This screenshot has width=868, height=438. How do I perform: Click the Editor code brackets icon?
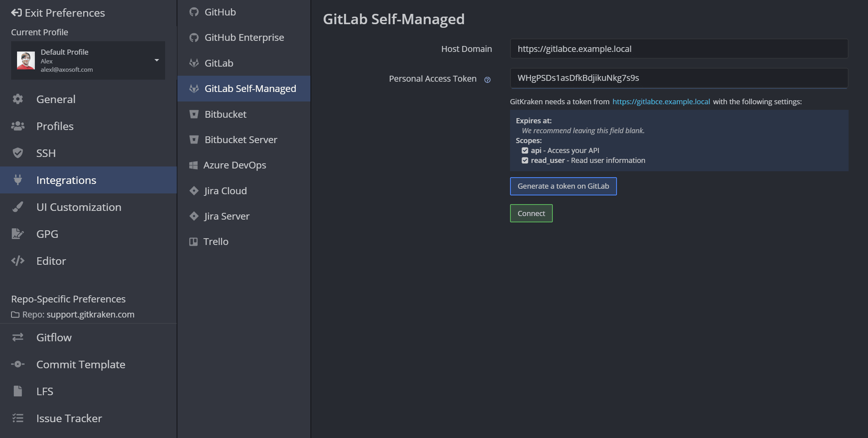tap(18, 261)
